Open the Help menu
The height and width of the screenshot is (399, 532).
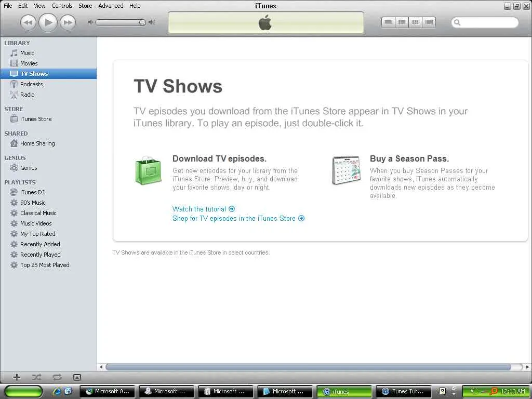click(135, 6)
